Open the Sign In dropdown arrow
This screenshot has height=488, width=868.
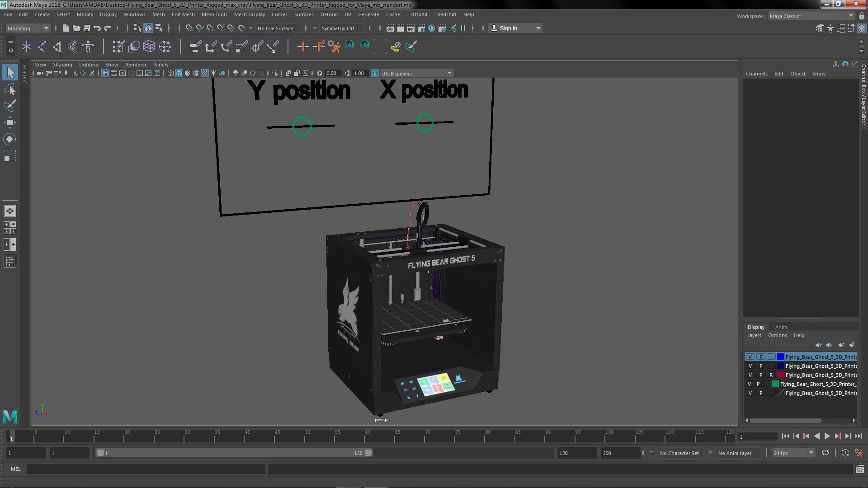[538, 28]
